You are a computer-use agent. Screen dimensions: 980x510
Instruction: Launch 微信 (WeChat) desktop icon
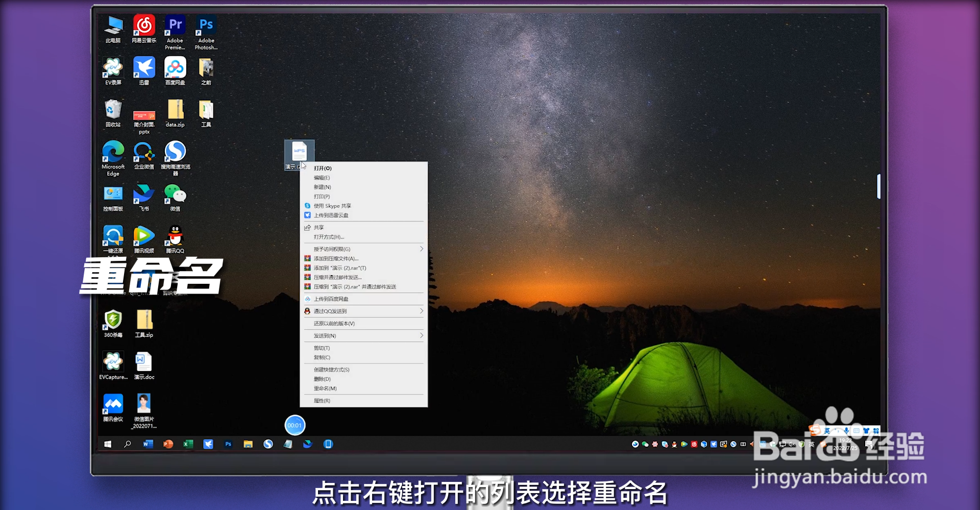[x=175, y=195]
